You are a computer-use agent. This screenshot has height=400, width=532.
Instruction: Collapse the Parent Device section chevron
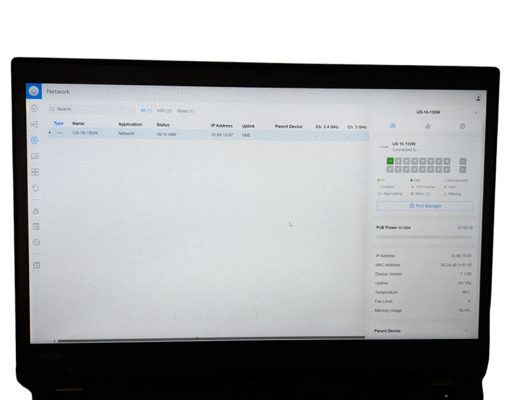466,331
